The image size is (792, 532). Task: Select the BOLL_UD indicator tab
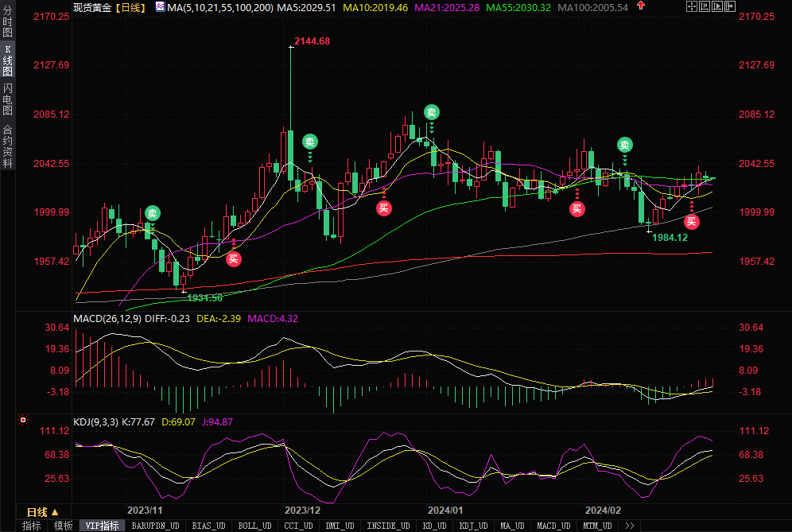pyautogui.click(x=254, y=526)
